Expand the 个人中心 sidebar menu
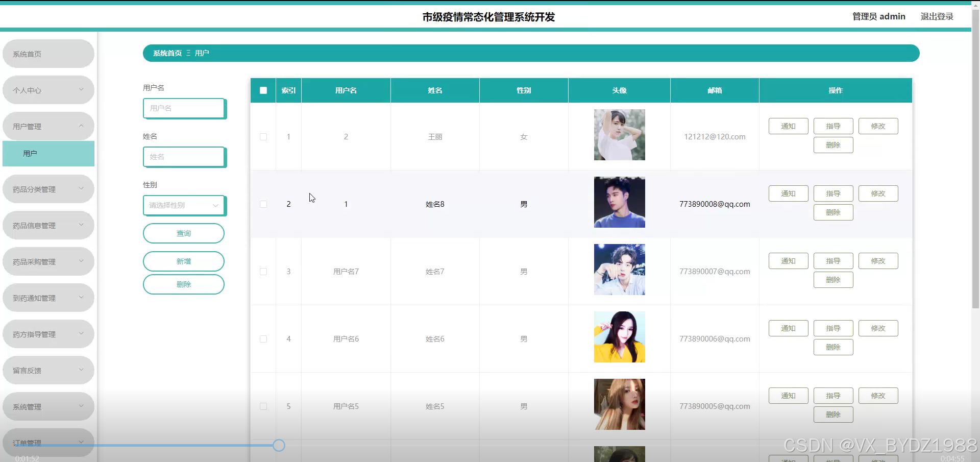 point(48,90)
